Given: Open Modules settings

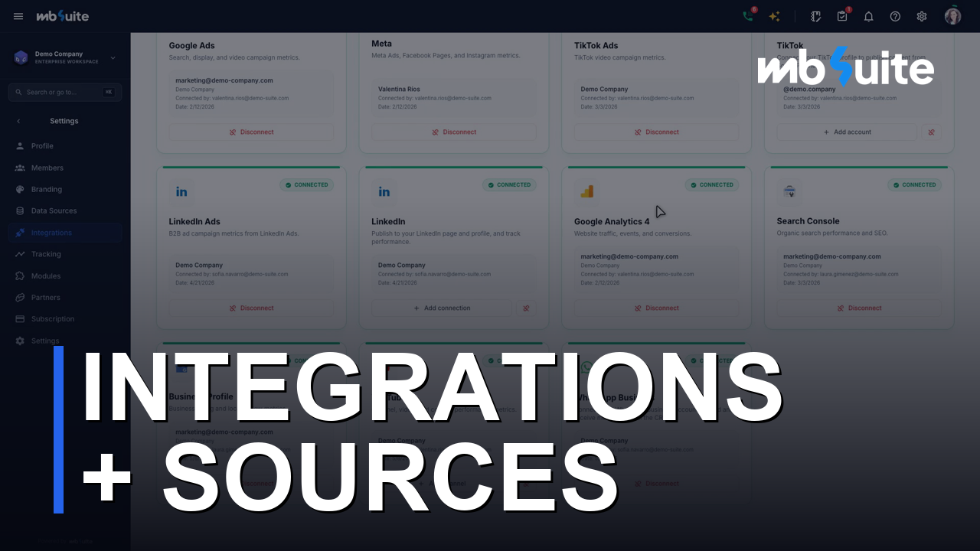Looking at the screenshot, I should [65, 275].
